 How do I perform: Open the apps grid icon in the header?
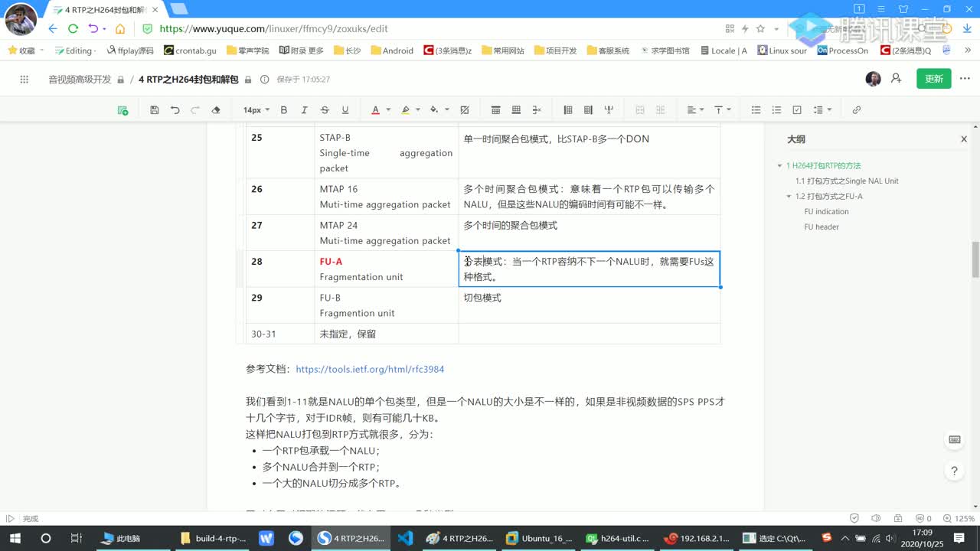tap(24, 79)
